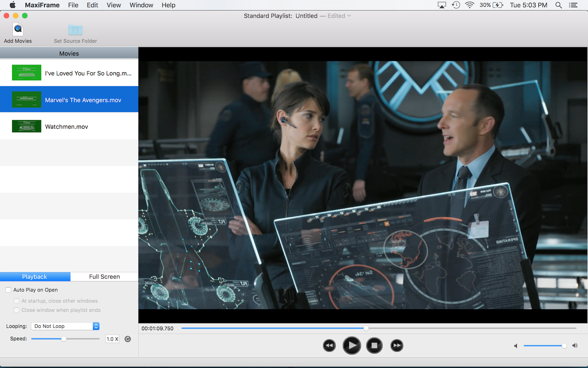
Task: Switch to the Playback tab
Action: pyautogui.click(x=35, y=276)
